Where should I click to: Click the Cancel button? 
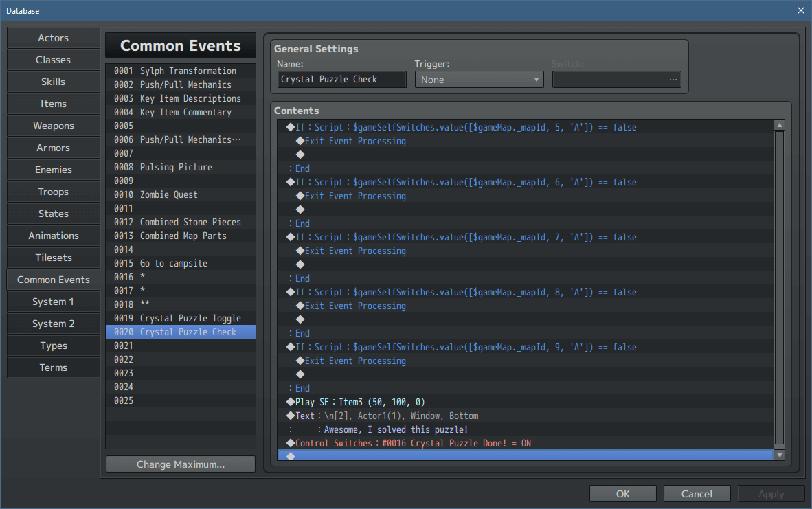697,494
